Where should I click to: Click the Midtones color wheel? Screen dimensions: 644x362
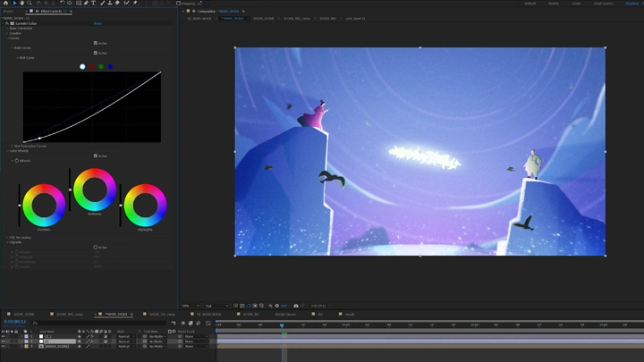[x=95, y=189]
